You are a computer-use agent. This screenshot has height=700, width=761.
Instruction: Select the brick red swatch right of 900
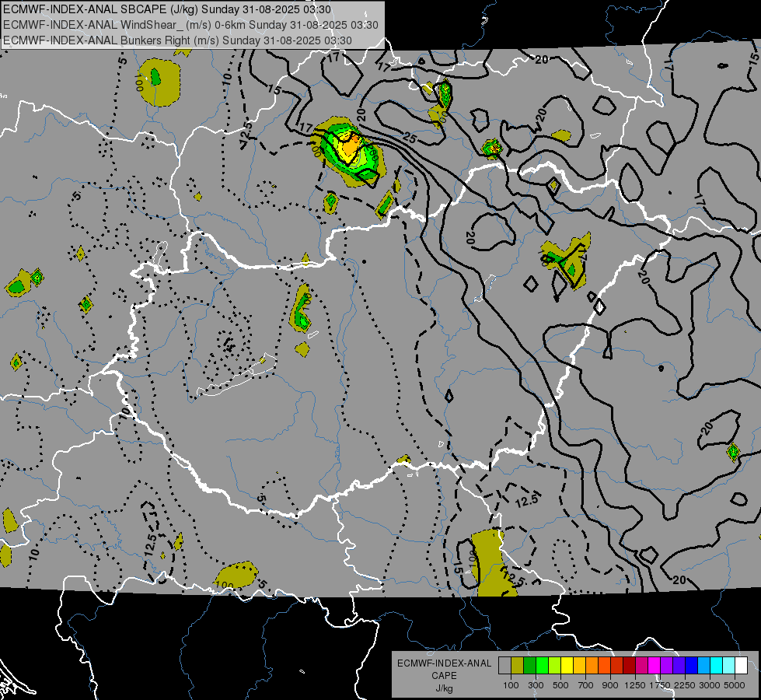coord(617,665)
